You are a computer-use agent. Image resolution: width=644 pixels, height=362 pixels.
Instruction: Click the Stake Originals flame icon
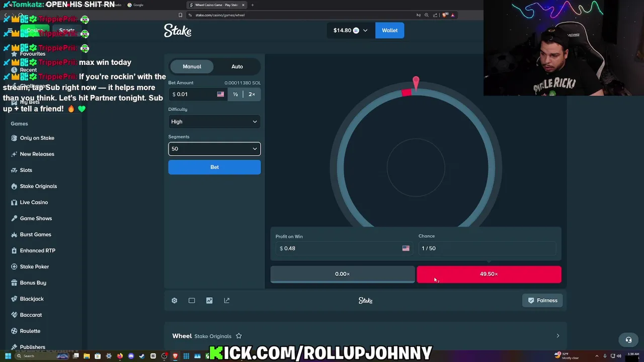click(14, 186)
